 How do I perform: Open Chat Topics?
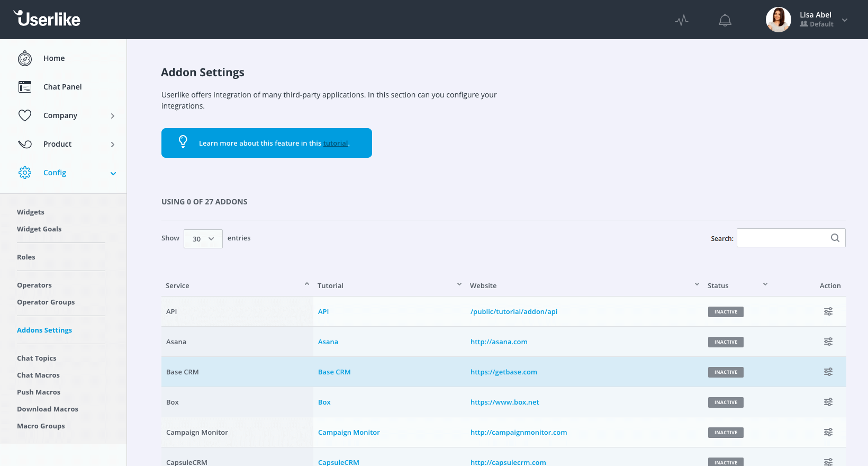tap(37, 358)
